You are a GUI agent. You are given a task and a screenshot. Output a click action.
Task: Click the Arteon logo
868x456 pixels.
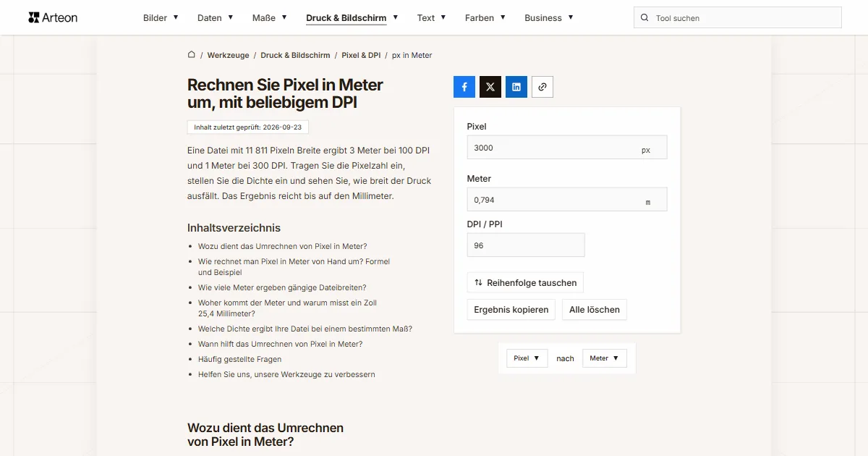tap(53, 17)
